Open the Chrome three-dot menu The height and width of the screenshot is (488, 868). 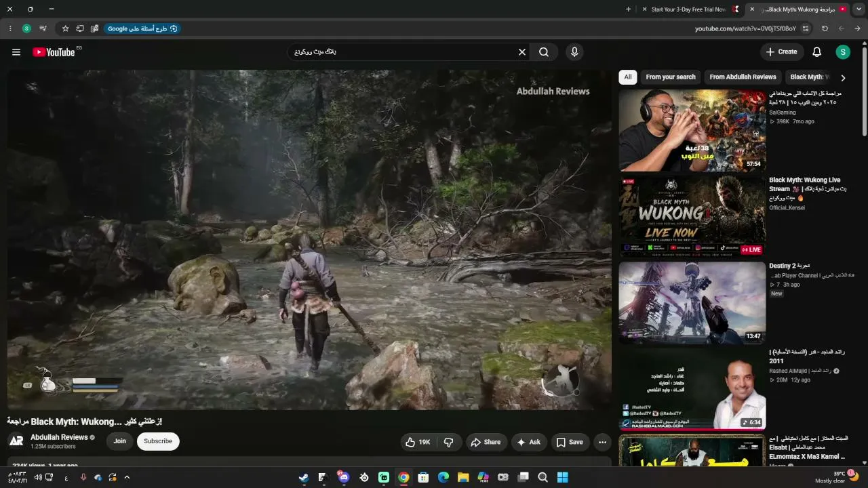click(x=10, y=28)
